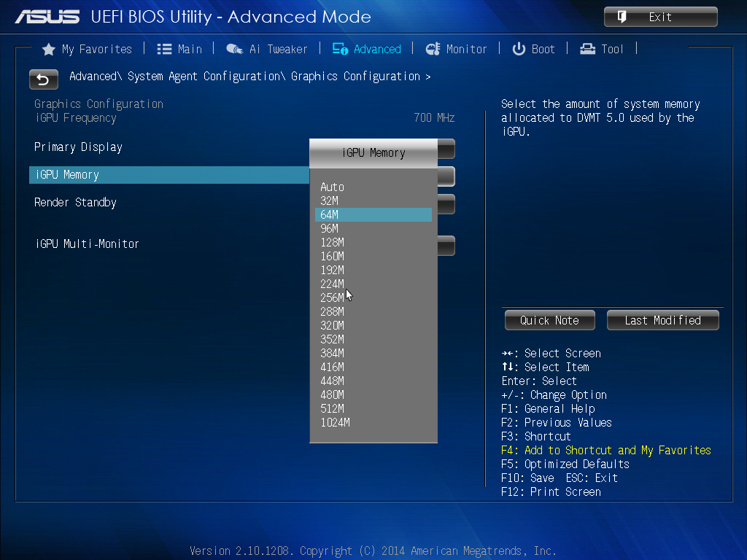Click the Boot power icon
Viewport: 747px width, 560px height.
[x=519, y=49]
